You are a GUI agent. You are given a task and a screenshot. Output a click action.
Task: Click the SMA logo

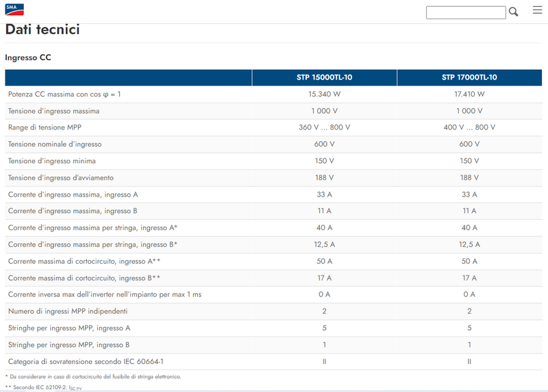[14, 10]
